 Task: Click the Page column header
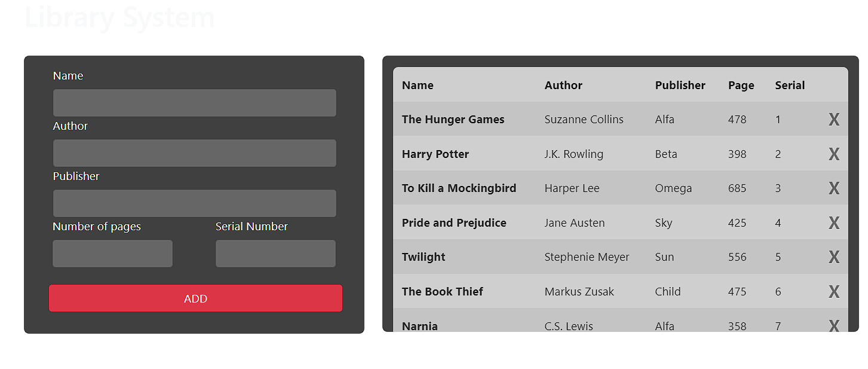tap(741, 86)
